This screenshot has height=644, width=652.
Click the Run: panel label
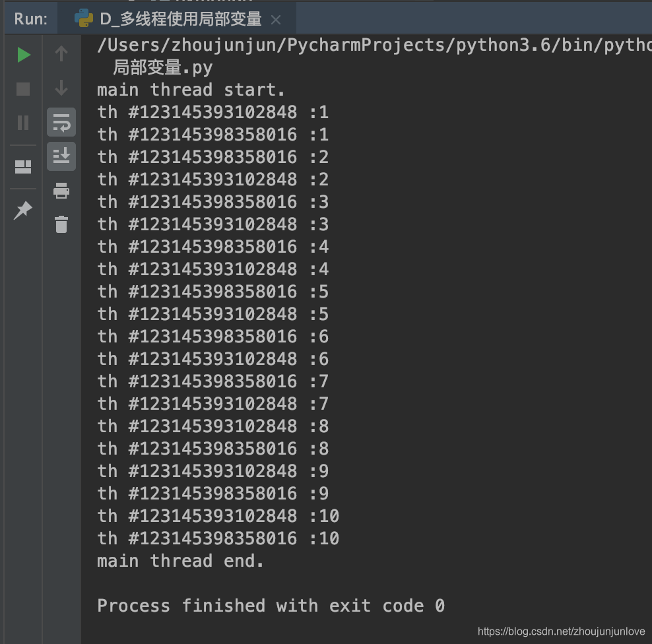click(30, 18)
